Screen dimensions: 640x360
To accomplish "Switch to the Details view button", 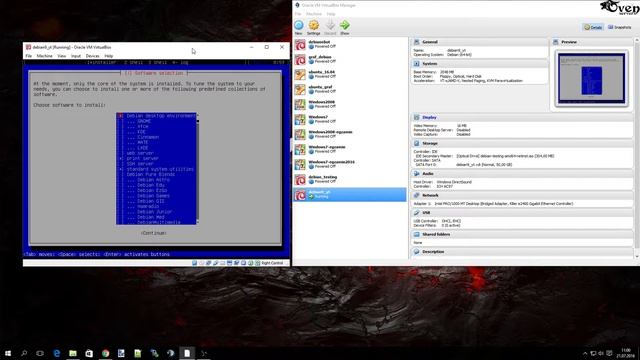I will [593, 27].
